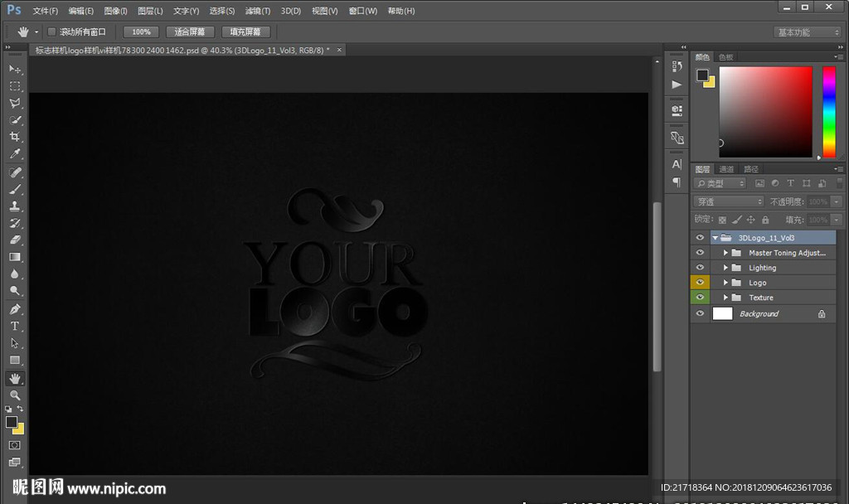Open the History panel icon
Viewport: 849px width, 504px height.
click(x=677, y=66)
